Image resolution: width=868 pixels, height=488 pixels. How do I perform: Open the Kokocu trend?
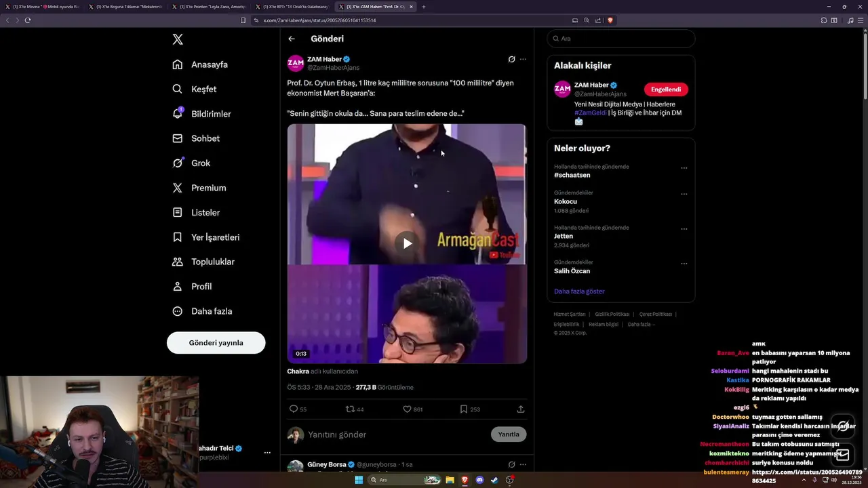pos(566,201)
